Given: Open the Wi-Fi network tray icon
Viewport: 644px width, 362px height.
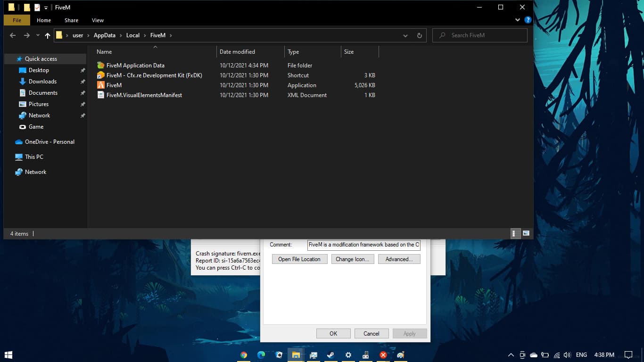Looking at the screenshot, I should (557, 355).
